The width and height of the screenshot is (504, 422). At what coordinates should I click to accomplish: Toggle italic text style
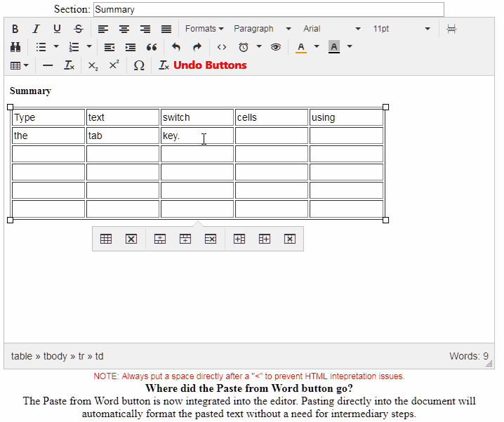pos(36,29)
